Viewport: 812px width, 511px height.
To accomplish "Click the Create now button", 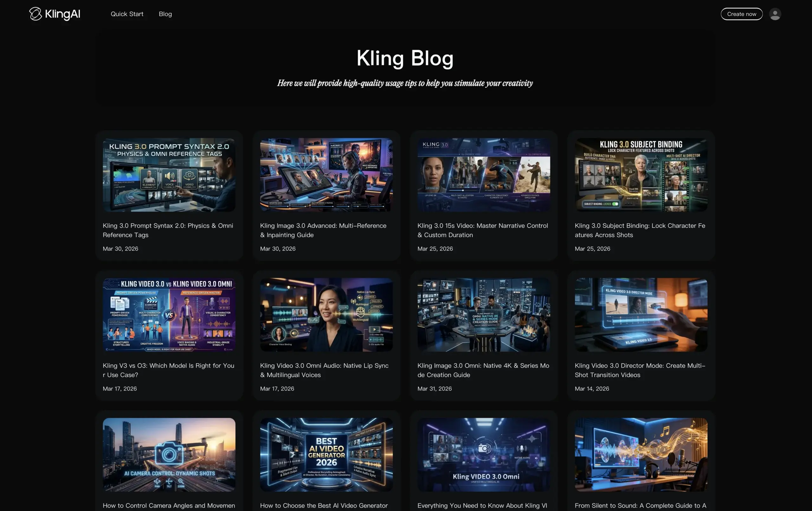I will 741,14.
